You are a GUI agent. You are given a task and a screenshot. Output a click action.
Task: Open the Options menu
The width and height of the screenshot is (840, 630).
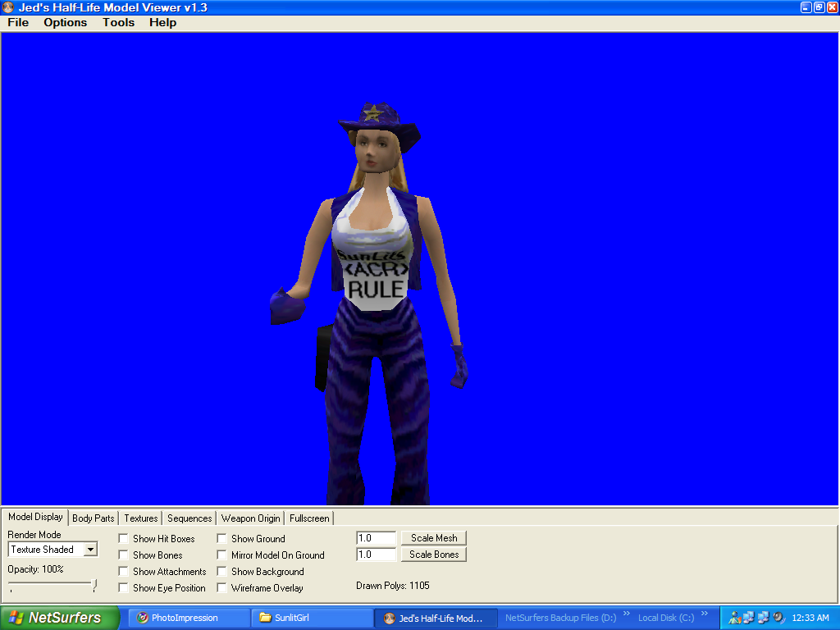[66, 22]
